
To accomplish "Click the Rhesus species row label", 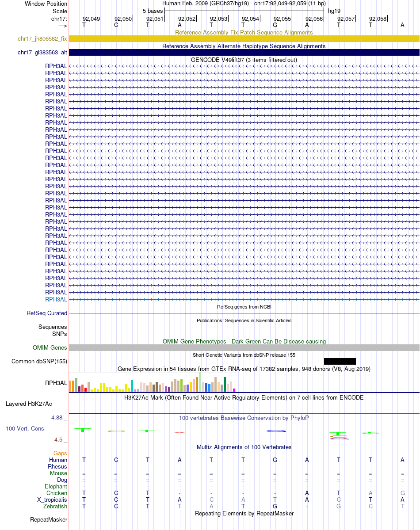I will [x=57, y=466].
